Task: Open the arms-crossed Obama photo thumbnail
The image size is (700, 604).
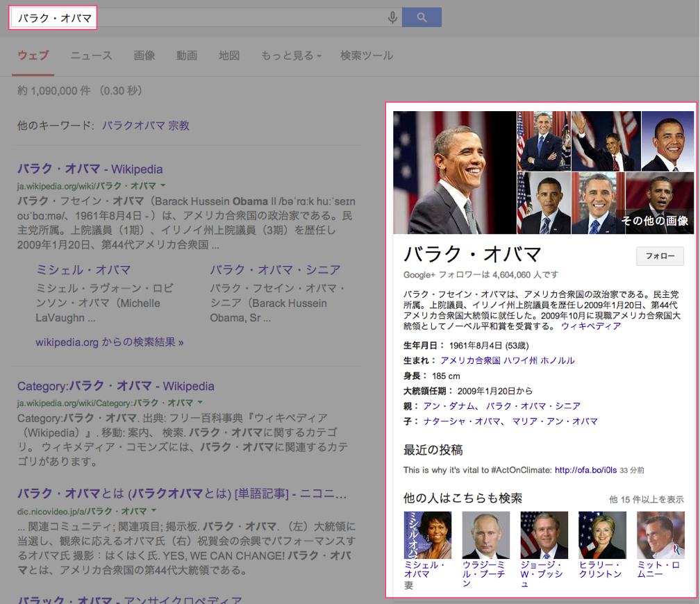Action: tap(544, 141)
